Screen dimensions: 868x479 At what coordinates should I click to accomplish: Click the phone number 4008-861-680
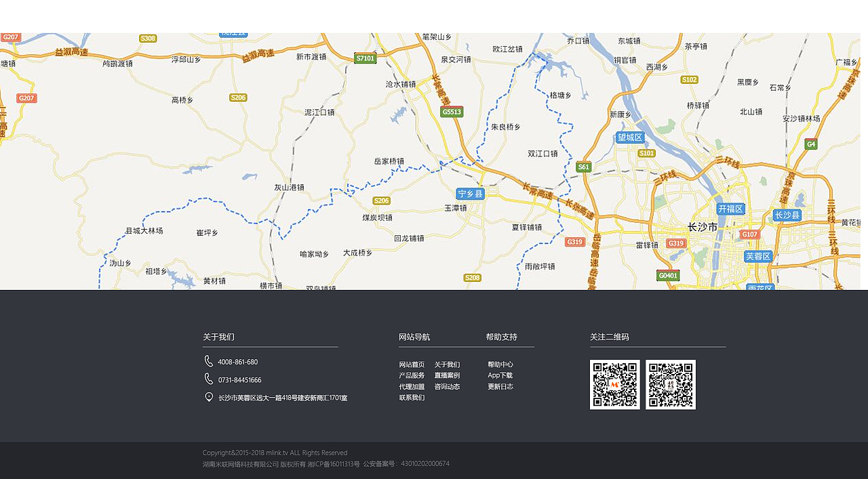click(238, 362)
